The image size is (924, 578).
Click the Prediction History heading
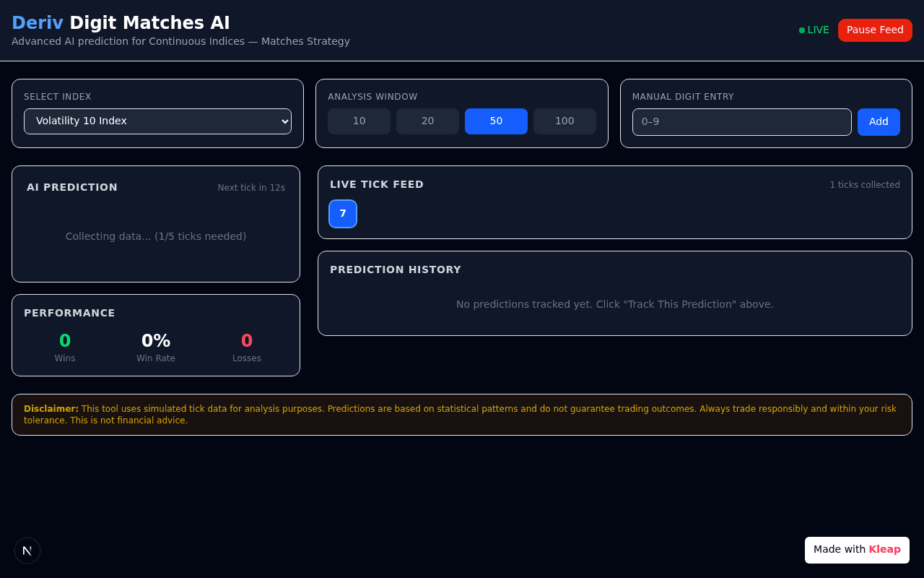pyautogui.click(x=396, y=269)
